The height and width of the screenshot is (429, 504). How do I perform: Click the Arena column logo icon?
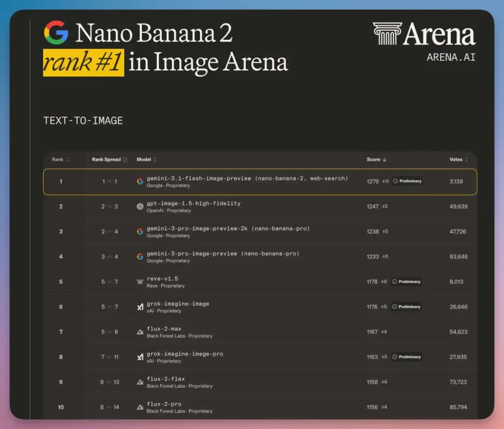point(387,34)
